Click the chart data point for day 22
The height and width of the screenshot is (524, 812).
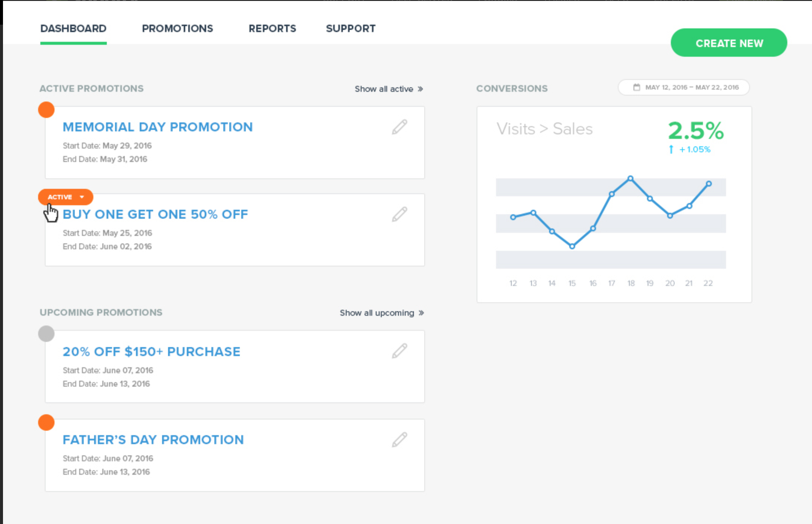click(x=709, y=184)
